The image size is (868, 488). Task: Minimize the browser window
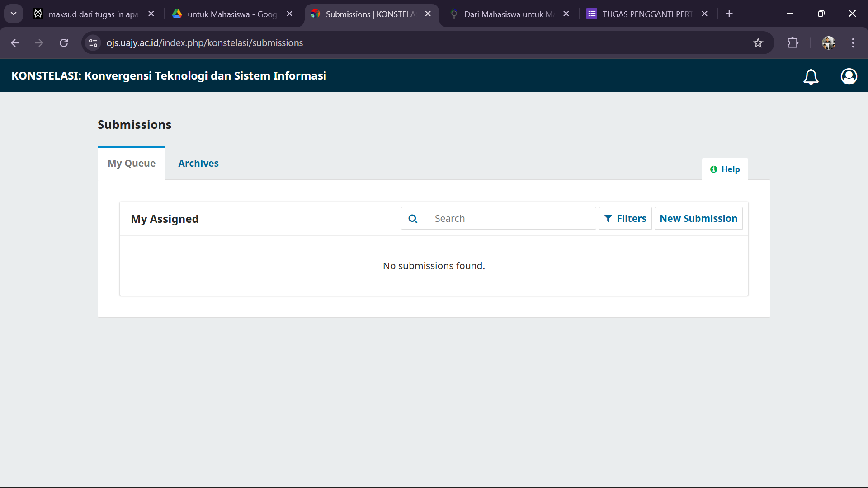point(790,14)
